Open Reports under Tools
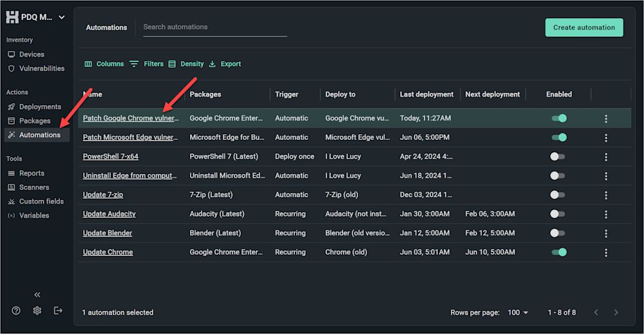 pyautogui.click(x=26, y=173)
